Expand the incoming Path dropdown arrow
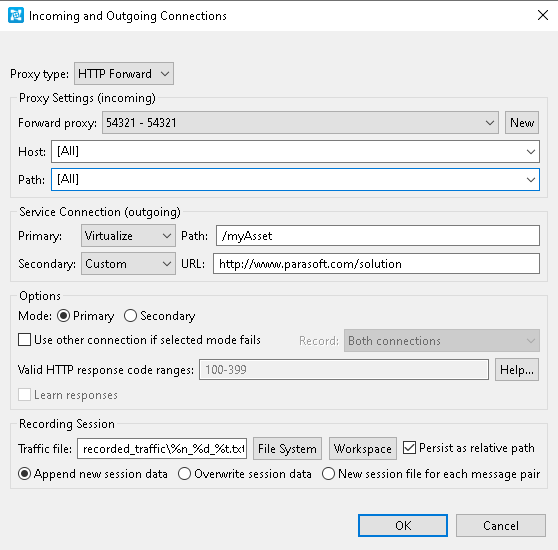Screen dimensions: 558x550 pyautogui.click(x=531, y=180)
